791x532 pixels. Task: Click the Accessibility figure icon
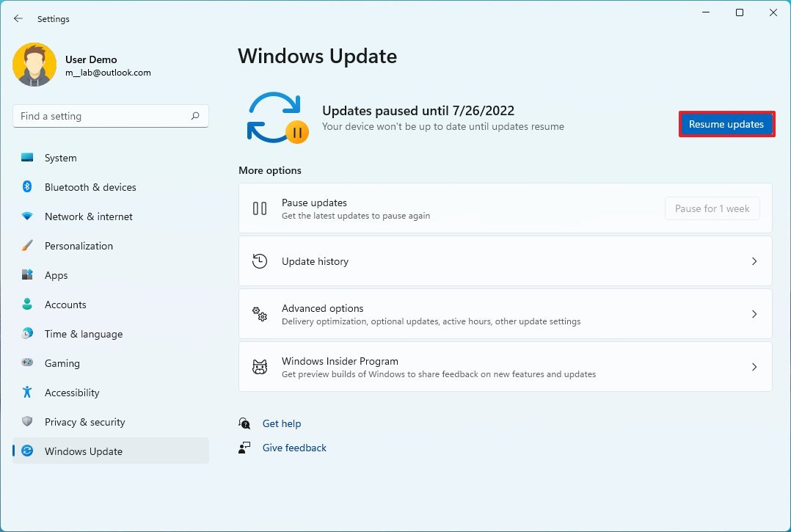click(x=27, y=393)
